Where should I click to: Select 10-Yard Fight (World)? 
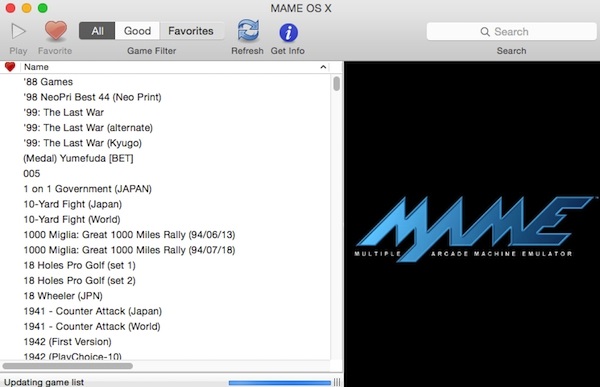[72, 220]
